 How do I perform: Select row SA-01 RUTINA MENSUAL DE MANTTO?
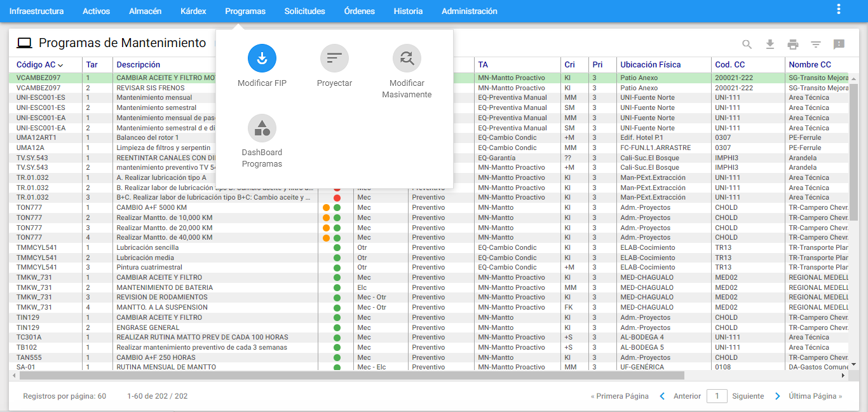430,367
